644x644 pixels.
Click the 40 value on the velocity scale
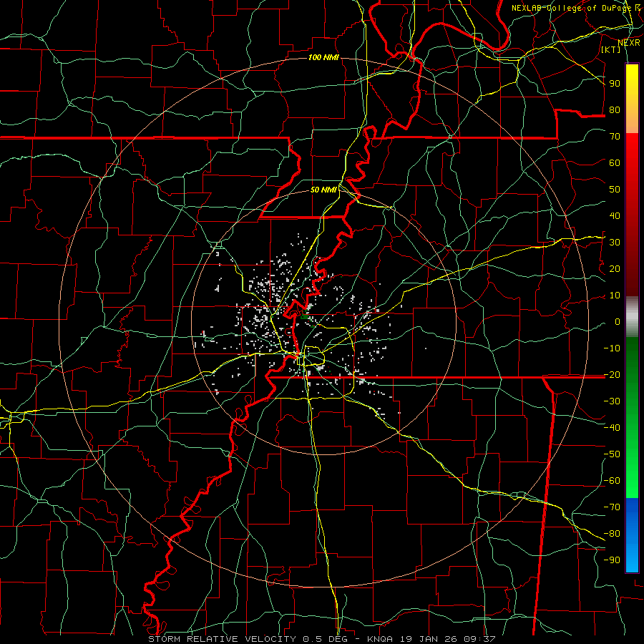[615, 216]
